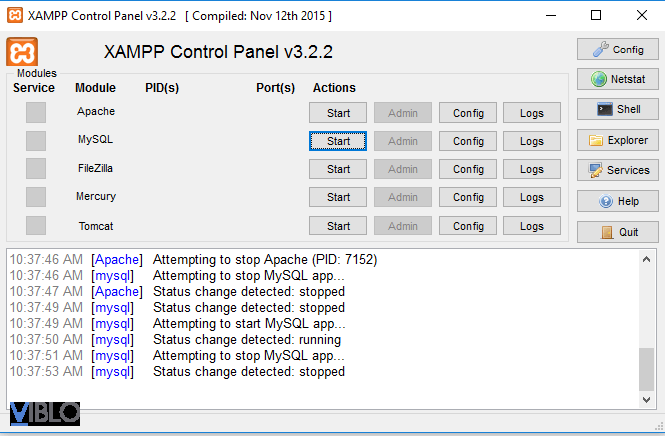Open Config for the MySQL module

468,141
